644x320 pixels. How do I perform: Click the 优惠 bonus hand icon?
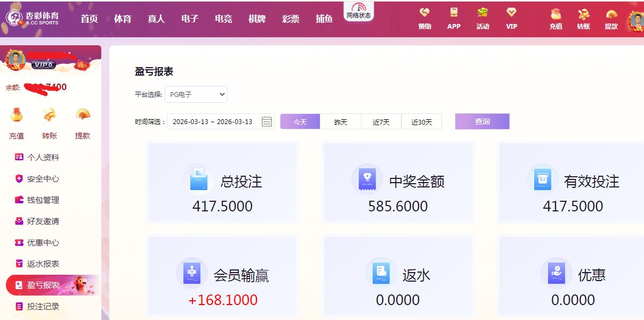coord(557,273)
